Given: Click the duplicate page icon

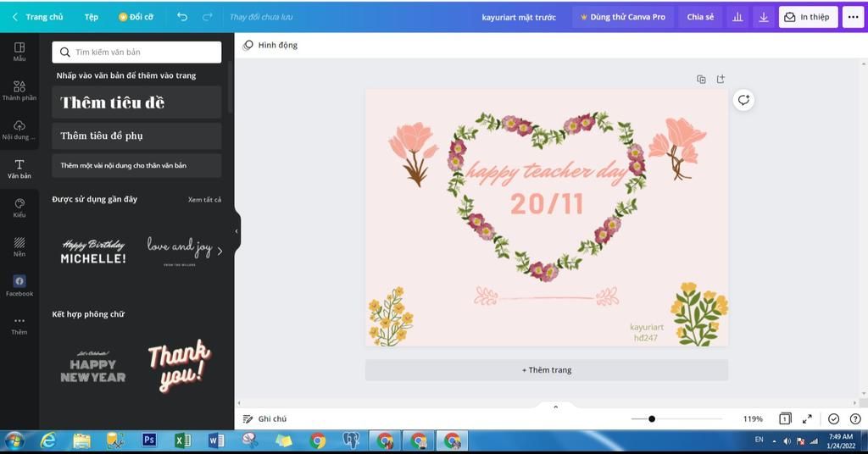Looking at the screenshot, I should (x=701, y=79).
